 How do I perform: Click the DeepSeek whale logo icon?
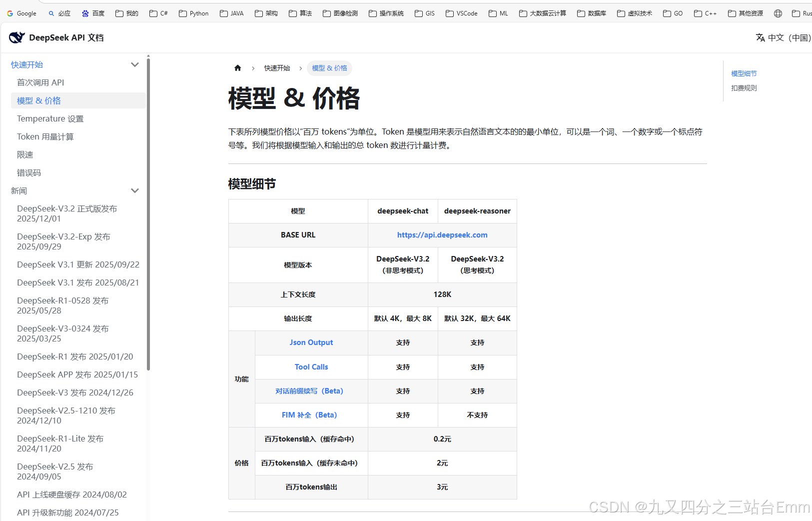17,37
